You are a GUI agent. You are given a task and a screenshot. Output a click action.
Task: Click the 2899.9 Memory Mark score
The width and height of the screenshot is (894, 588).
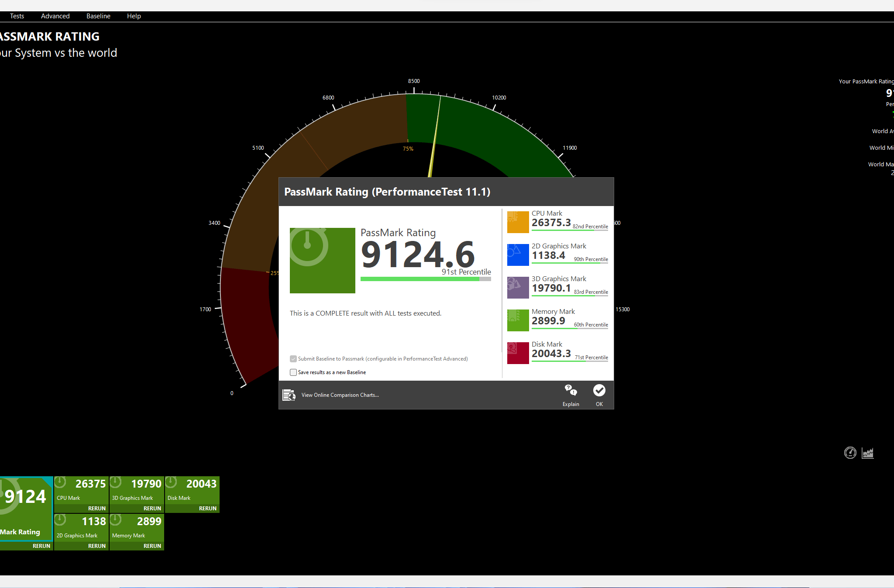548,321
